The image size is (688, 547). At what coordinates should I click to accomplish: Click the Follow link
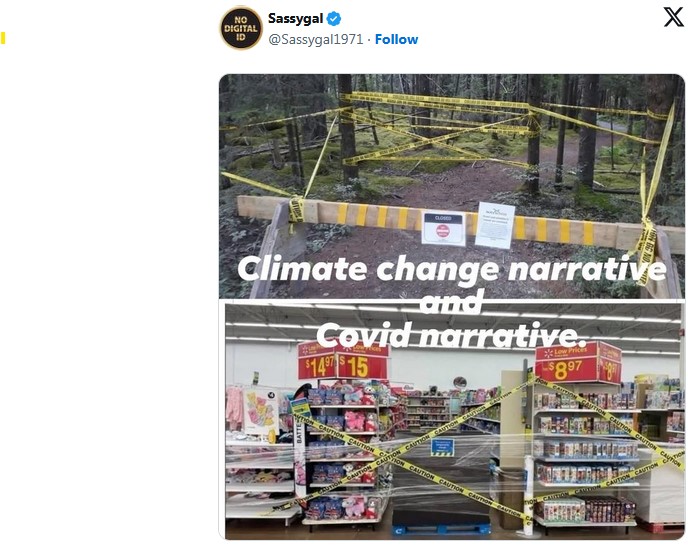(x=397, y=39)
